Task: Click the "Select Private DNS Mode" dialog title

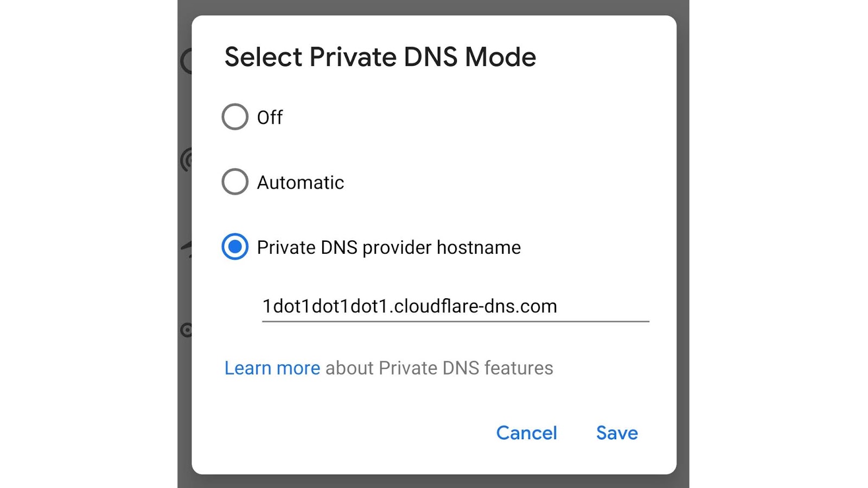Action: coord(380,57)
